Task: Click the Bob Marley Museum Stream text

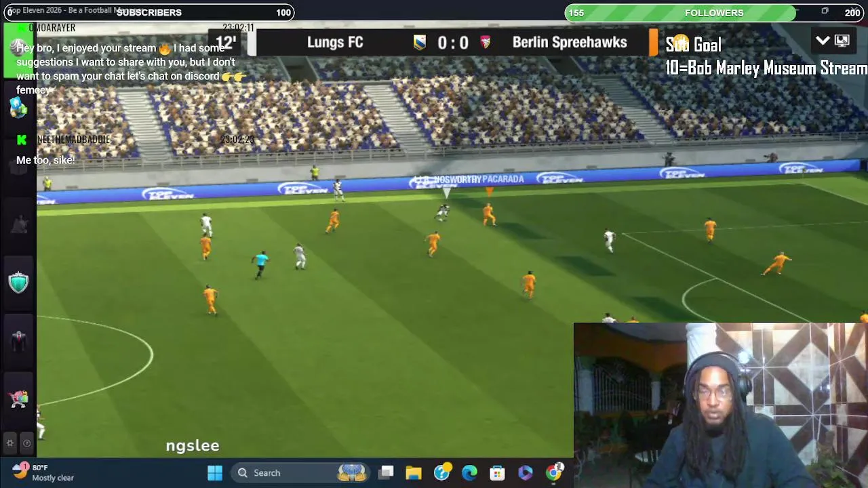Action: coord(777,68)
